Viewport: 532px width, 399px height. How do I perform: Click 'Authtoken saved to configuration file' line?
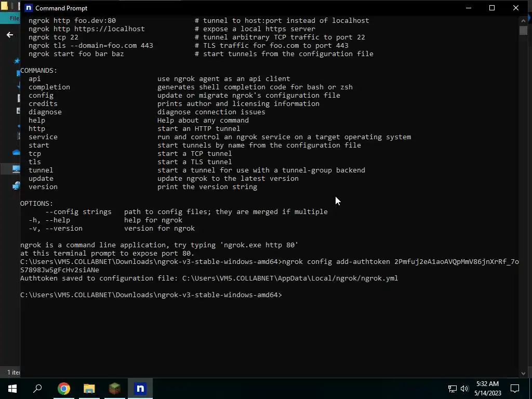[209, 278]
